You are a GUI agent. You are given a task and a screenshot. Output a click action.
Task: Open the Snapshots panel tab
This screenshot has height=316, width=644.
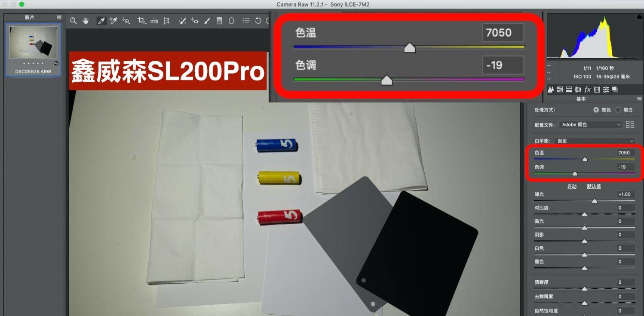tap(615, 90)
